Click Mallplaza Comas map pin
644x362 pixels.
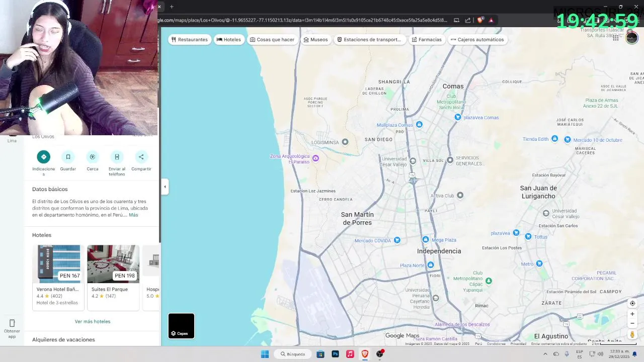[419, 125]
